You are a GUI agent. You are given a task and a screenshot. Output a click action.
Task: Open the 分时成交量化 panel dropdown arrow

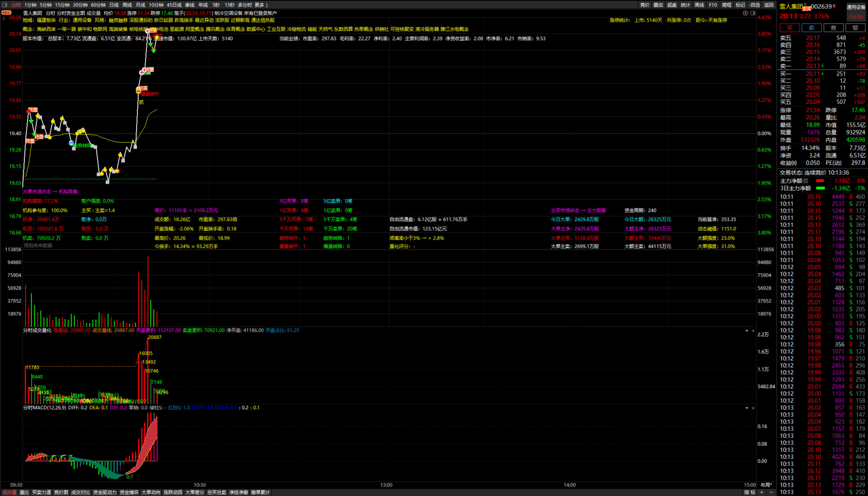[747, 331]
